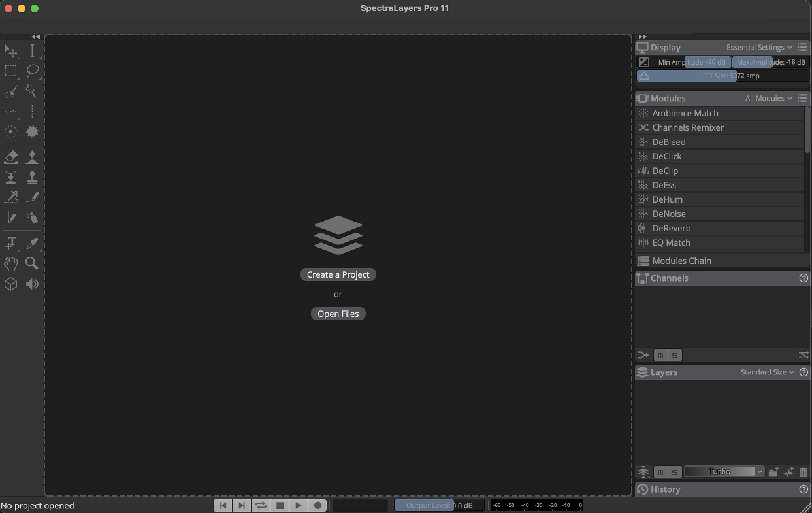812x513 pixels.
Task: Toggle loop playback in transport bar
Action: tap(261, 505)
